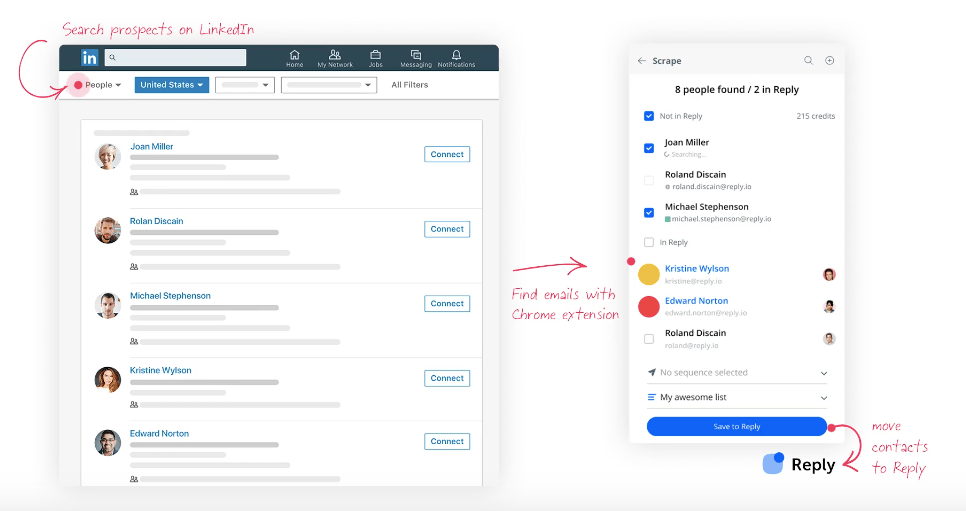Open Rolan Discain's profile photo
966x511 pixels.
(x=107, y=231)
